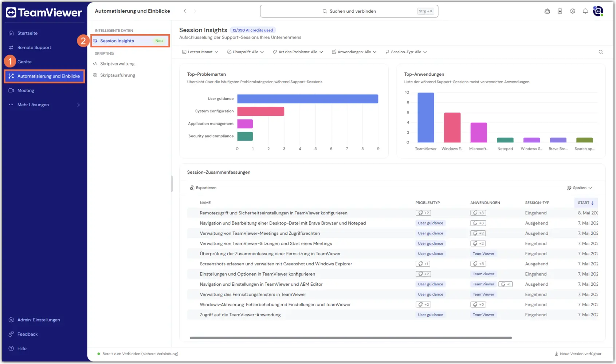This screenshot has width=616, height=364.
Task: Click the AI assistant icon in top bar
Action: [547, 11]
